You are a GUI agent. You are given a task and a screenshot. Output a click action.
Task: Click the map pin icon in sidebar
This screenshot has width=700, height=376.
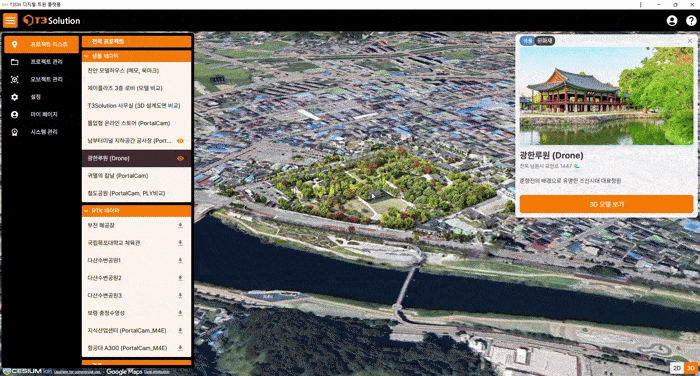(14, 44)
